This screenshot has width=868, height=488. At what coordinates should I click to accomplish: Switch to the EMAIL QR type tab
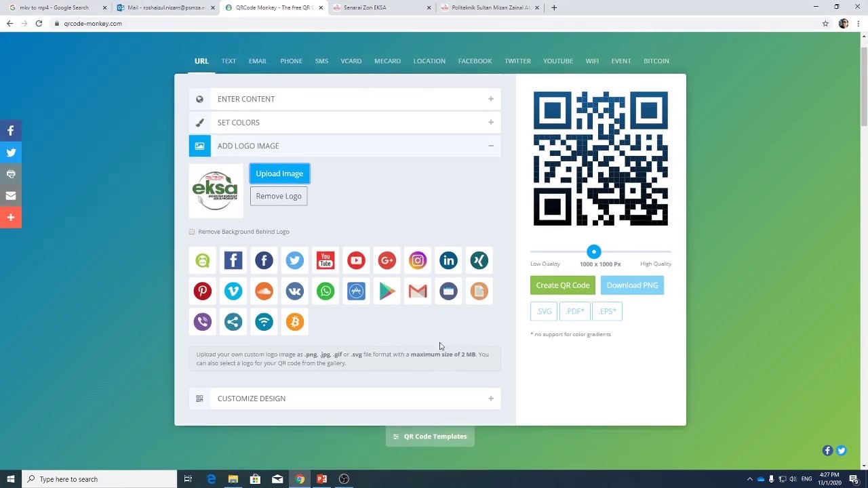[x=258, y=61]
